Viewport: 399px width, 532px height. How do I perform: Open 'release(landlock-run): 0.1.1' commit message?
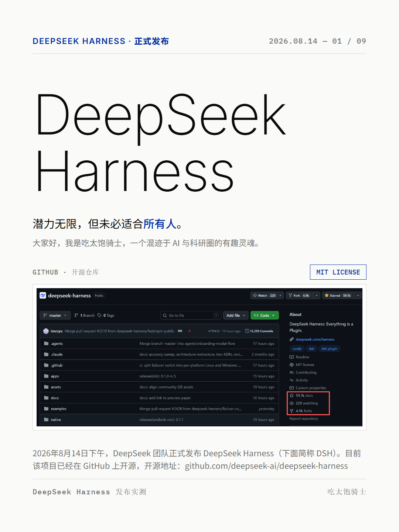tap(161, 420)
